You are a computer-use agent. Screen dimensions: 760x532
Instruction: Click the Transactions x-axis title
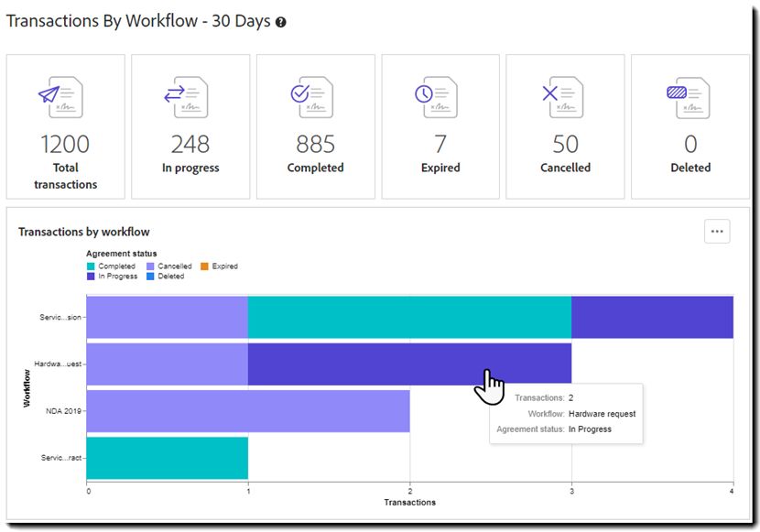point(410,503)
